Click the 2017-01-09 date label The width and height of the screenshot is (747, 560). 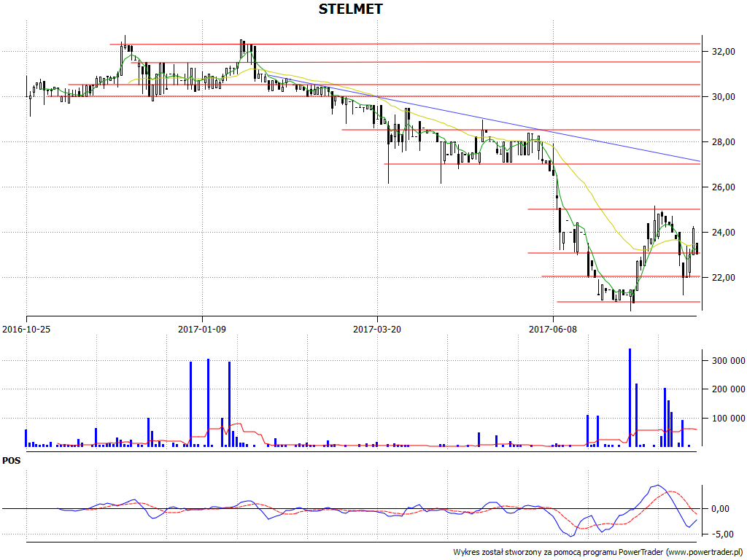point(202,329)
